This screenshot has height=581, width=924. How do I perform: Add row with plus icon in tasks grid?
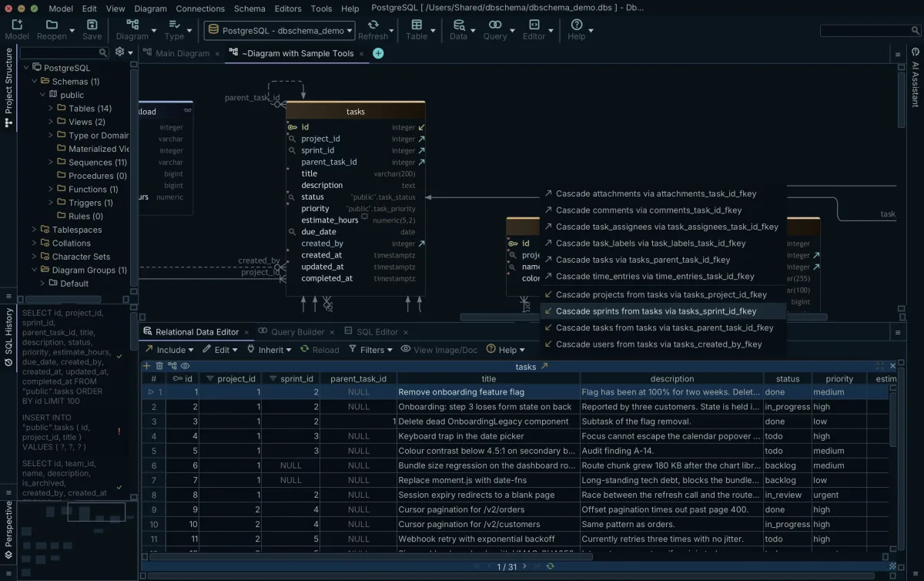(x=147, y=366)
